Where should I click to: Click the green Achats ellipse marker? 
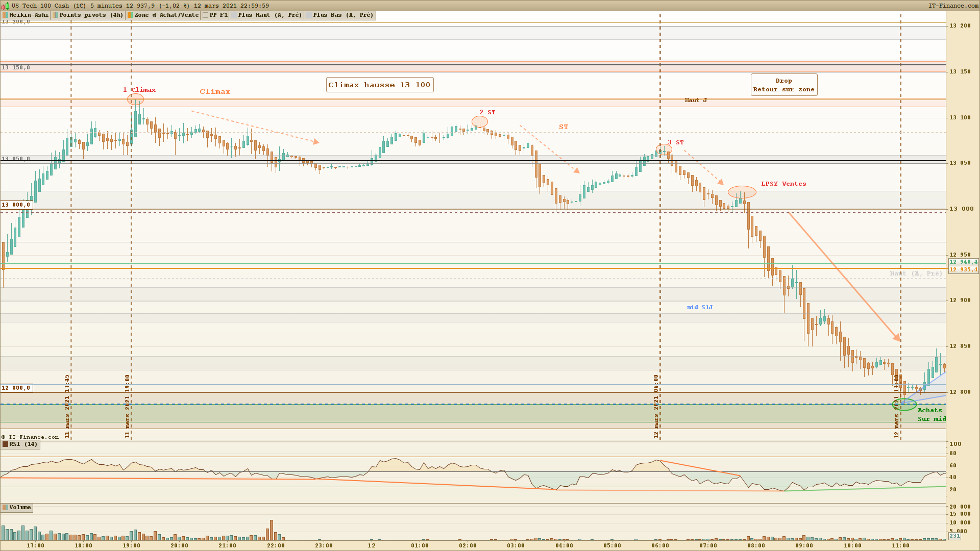[x=904, y=405]
